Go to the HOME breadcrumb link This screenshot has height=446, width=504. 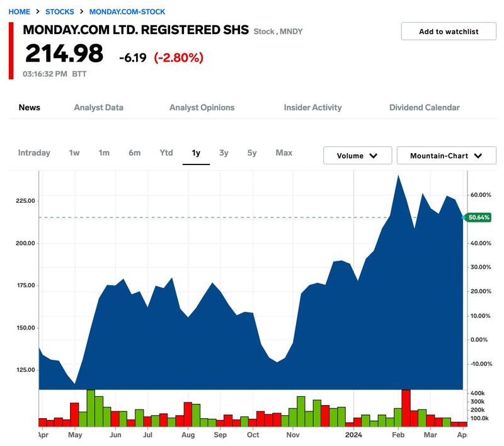click(20, 12)
